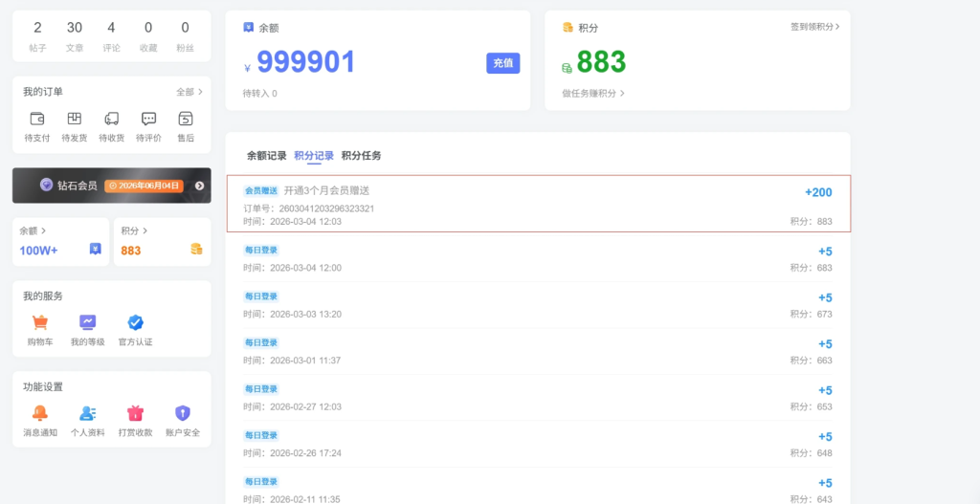980x504 pixels.
Task: Click the 每日登录 tag dated 2026-02-27 12:03
Action: click(260, 389)
